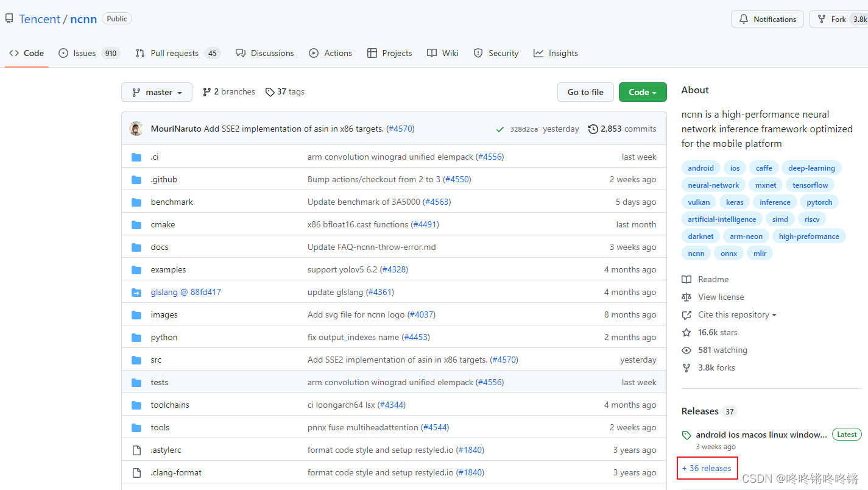Open the docs folder
The image size is (868, 490).
tap(160, 247)
